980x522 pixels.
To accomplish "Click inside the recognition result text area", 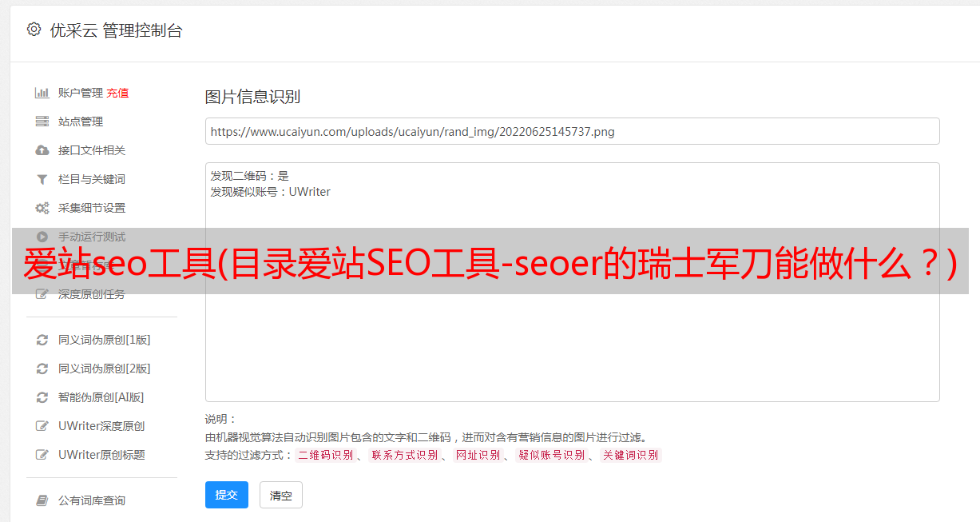I will [572, 282].
